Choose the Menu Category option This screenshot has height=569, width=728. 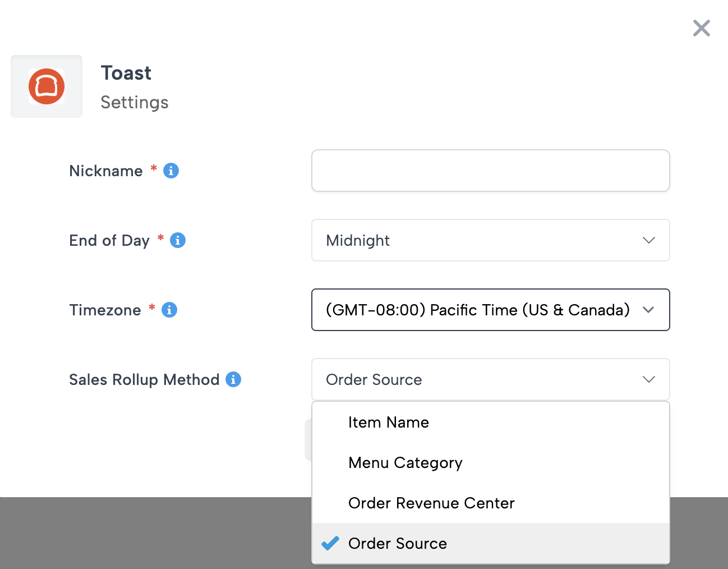click(405, 462)
